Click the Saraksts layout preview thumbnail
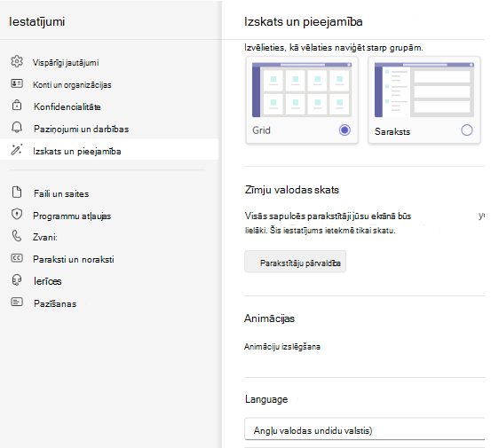This screenshot has width=491, height=448. click(x=424, y=90)
